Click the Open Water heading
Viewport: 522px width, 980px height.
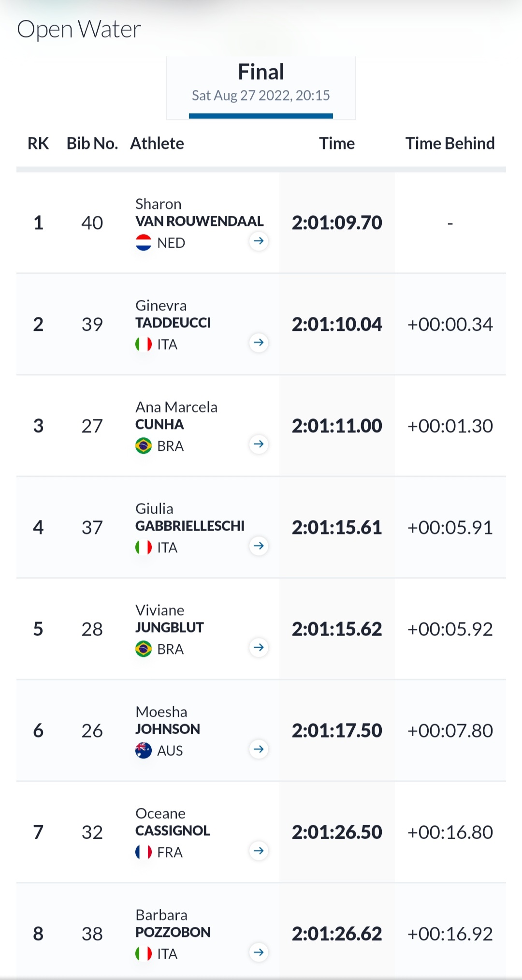click(79, 29)
